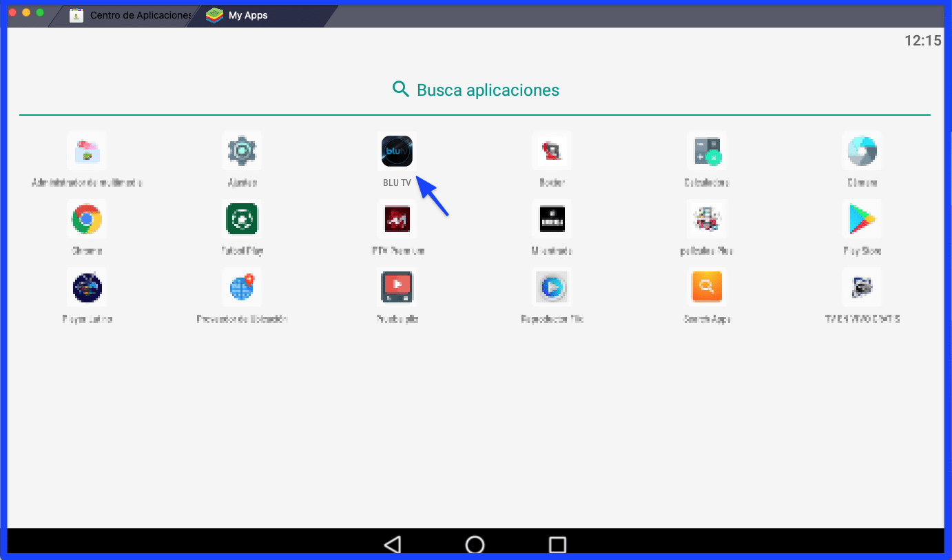952x560 pixels.
Task: Start the FTV Premium app
Action: pyautogui.click(x=397, y=218)
